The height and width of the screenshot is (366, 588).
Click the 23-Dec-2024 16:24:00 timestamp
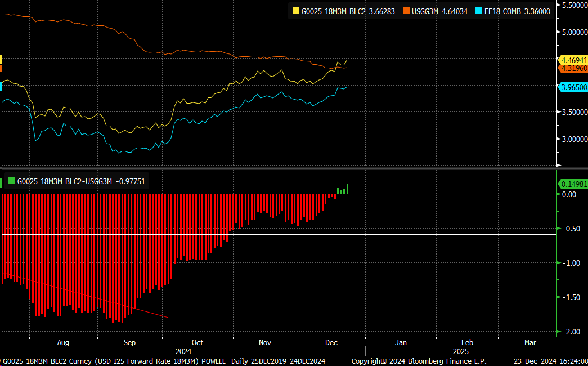click(x=552, y=361)
